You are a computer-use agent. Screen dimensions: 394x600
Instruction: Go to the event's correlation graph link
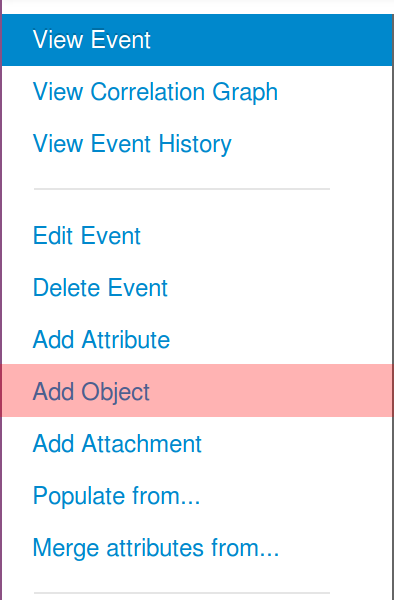[x=197, y=92]
